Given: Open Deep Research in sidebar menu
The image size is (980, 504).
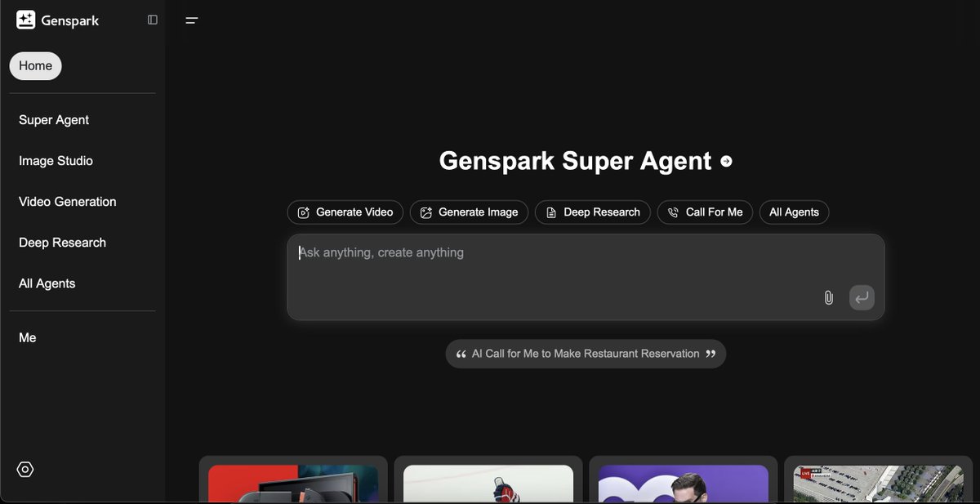Looking at the screenshot, I should 62,243.
